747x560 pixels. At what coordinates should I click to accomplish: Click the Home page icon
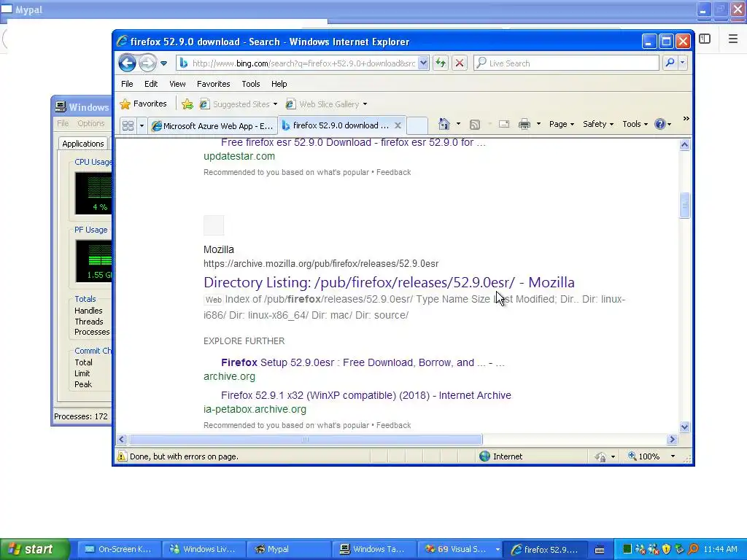click(x=444, y=124)
